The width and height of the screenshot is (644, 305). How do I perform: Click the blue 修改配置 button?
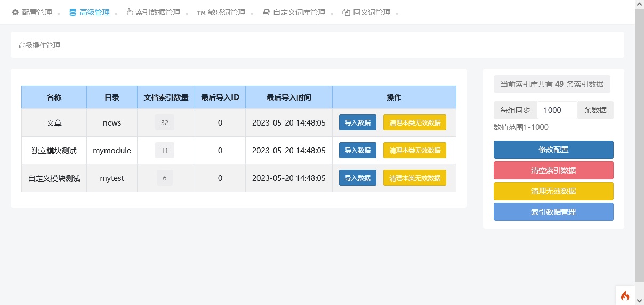[553, 150]
